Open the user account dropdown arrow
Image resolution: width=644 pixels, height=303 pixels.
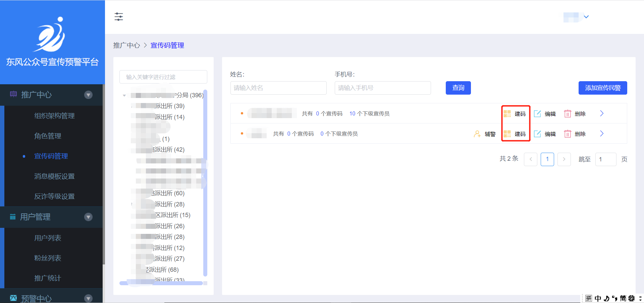tap(586, 17)
